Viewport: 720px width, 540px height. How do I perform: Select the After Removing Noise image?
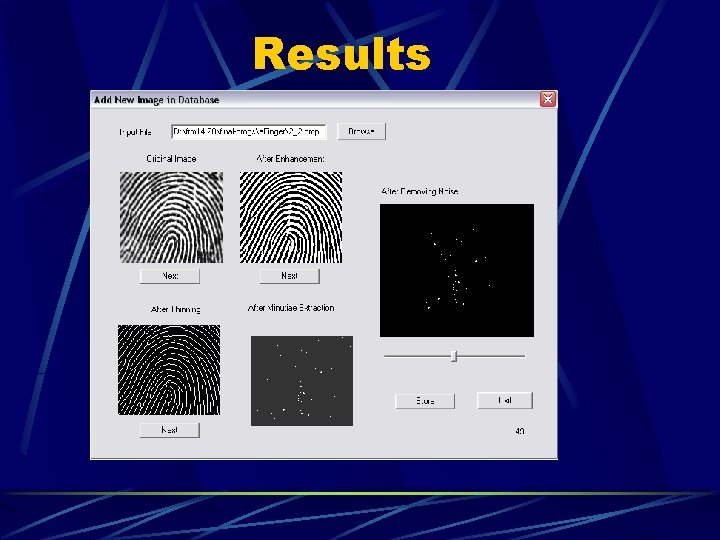coord(457,270)
